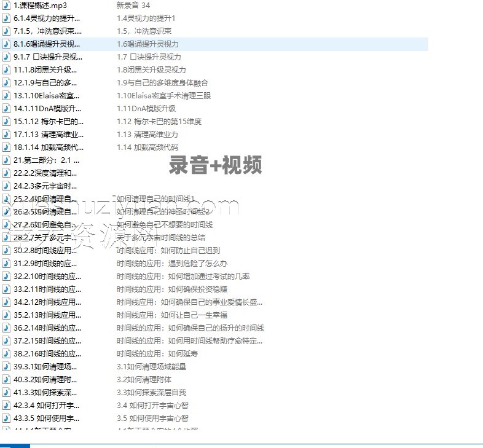Click the audio icon beside 43.3.5 如何使用宇

[x=6, y=419]
